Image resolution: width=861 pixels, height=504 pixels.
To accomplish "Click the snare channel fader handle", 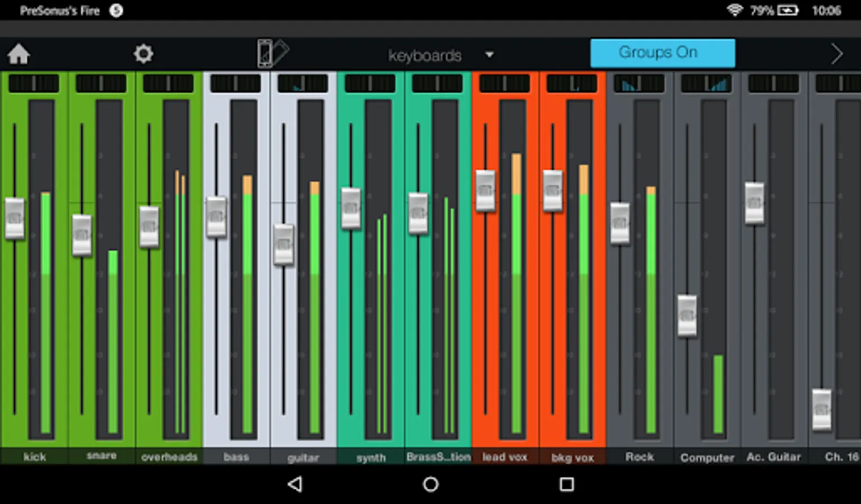I will click(x=82, y=236).
